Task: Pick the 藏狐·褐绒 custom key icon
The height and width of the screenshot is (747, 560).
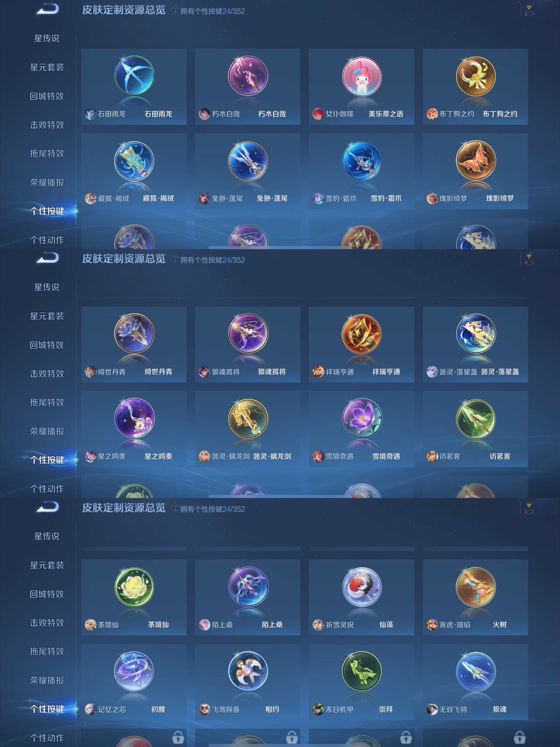Action: pos(134,161)
